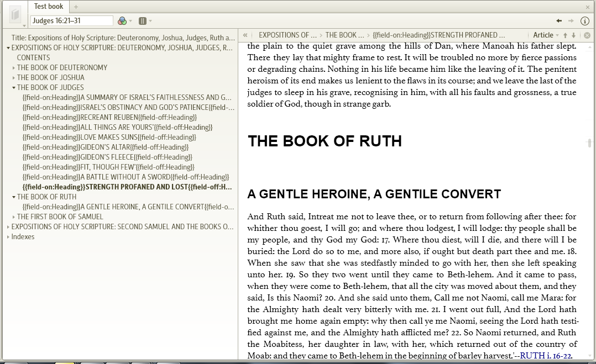Select GIDEON'S ALTAR entry

(x=106, y=147)
